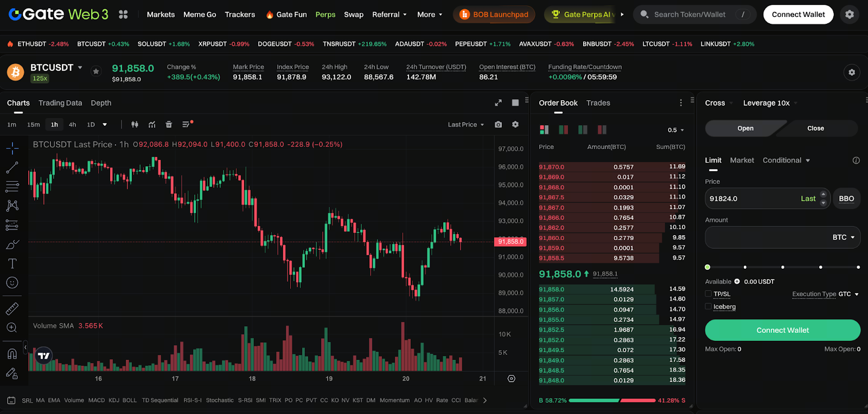Toggle lock all drawing tools

click(x=12, y=373)
